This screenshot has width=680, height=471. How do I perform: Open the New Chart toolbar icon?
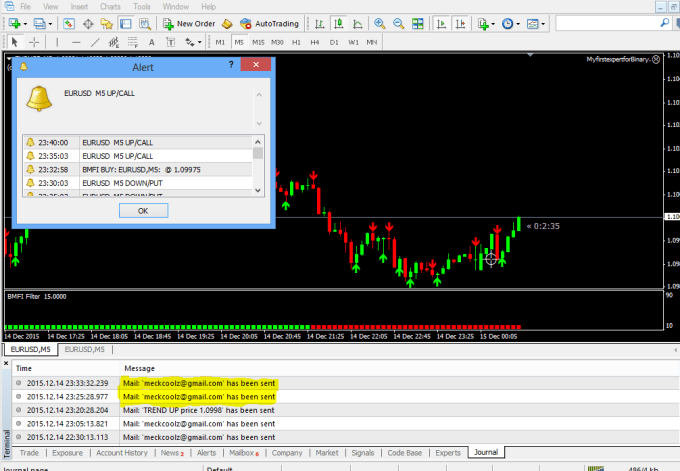14,23
